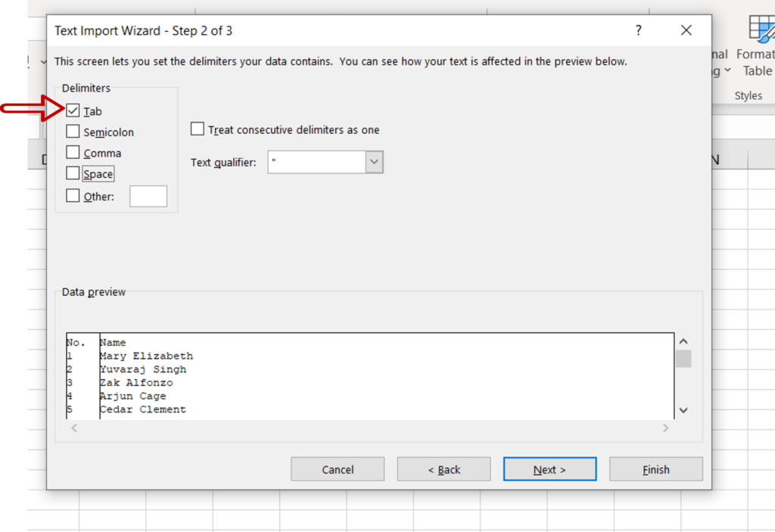
Task: Click inside the Other delimiter input field
Action: [x=148, y=195]
